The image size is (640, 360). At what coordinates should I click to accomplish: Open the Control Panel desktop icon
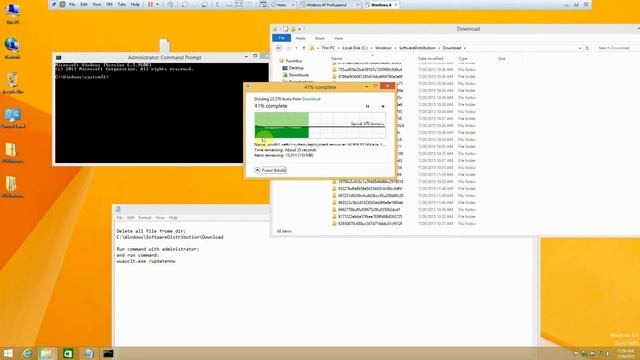click(x=12, y=118)
